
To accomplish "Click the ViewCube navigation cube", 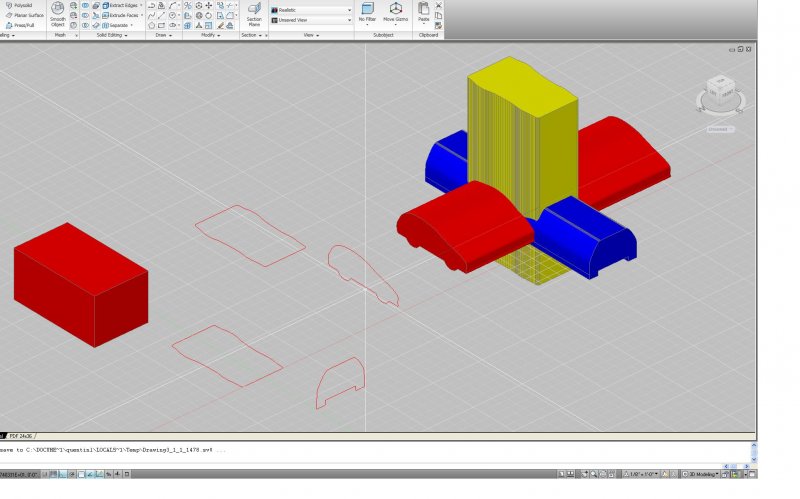I will tap(720, 92).
